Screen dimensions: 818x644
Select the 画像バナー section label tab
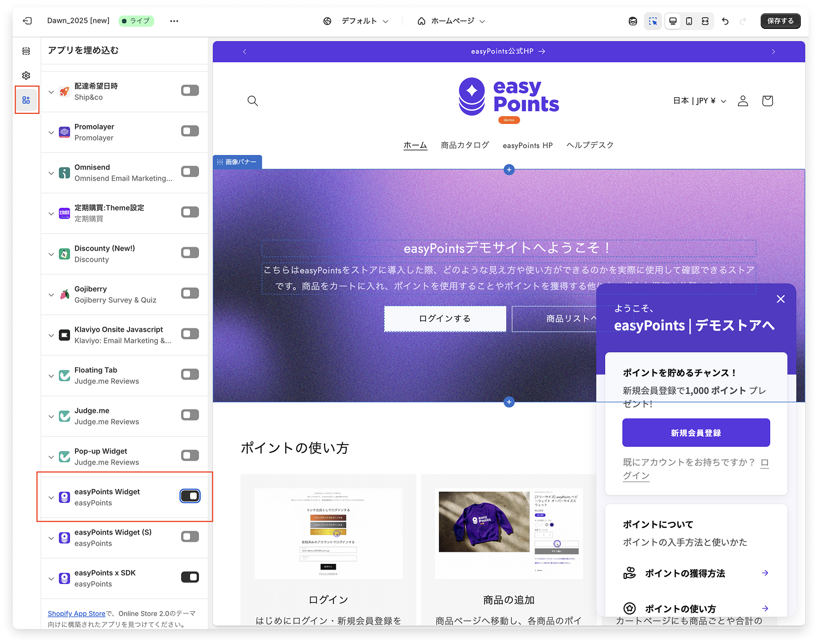[x=237, y=162]
